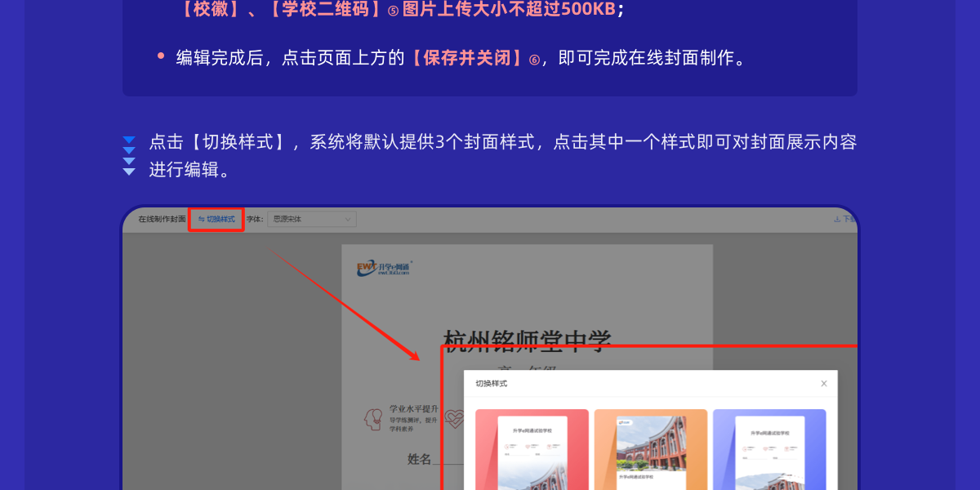
Task: Click the 【学校二维码】 highlighted text
Action: pos(327,10)
